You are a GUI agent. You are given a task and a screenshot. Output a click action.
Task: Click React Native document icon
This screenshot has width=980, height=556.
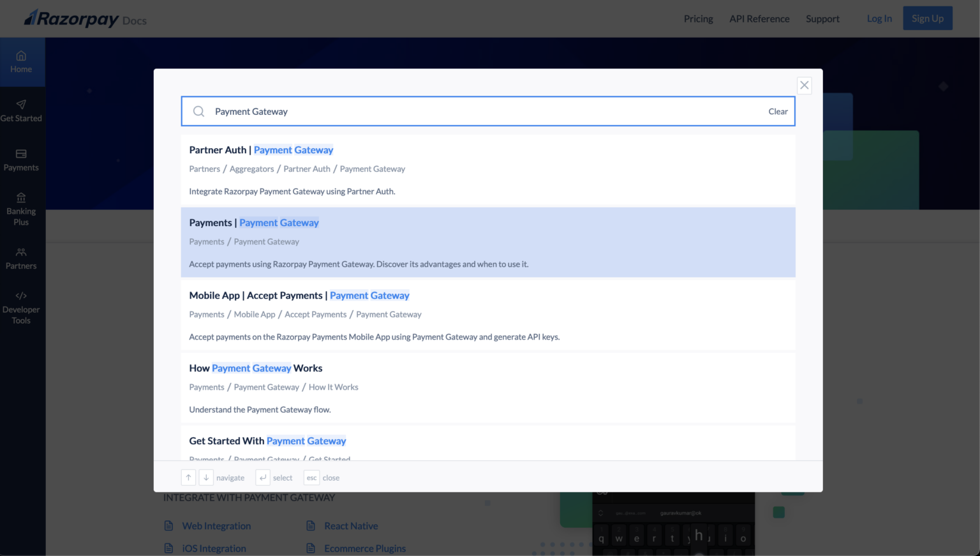pyautogui.click(x=311, y=525)
